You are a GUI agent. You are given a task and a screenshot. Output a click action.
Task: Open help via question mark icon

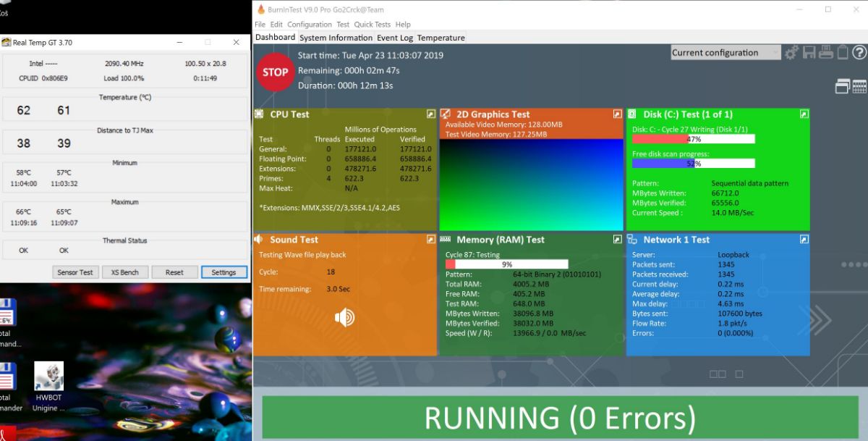[x=859, y=52]
